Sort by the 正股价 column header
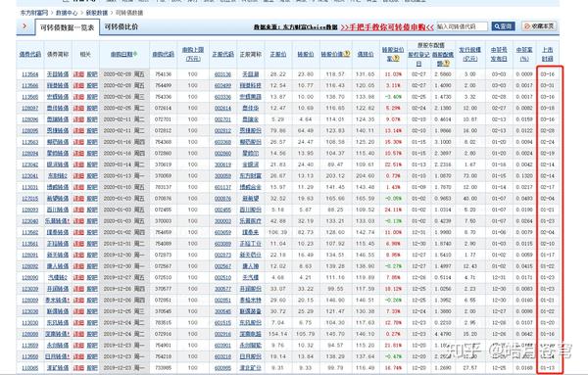 tap(278, 54)
